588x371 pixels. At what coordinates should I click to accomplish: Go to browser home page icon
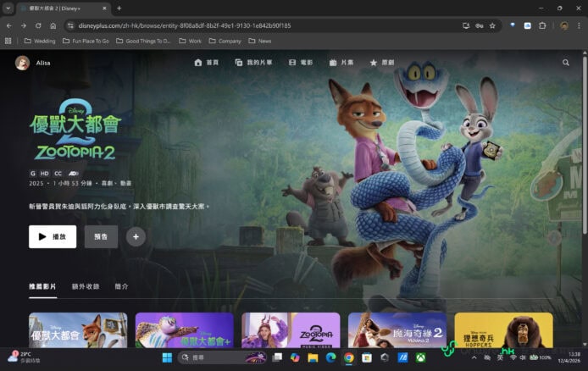pyautogui.click(x=53, y=26)
